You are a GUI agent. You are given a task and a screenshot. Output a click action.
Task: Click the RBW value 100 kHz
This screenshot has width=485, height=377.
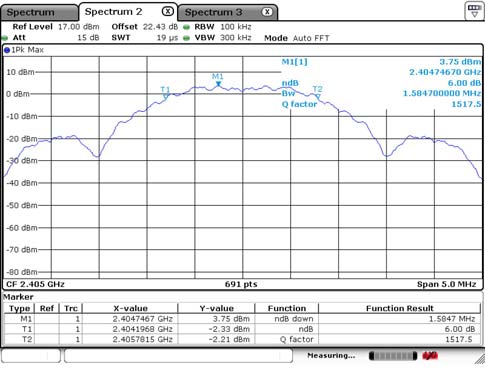(x=236, y=27)
